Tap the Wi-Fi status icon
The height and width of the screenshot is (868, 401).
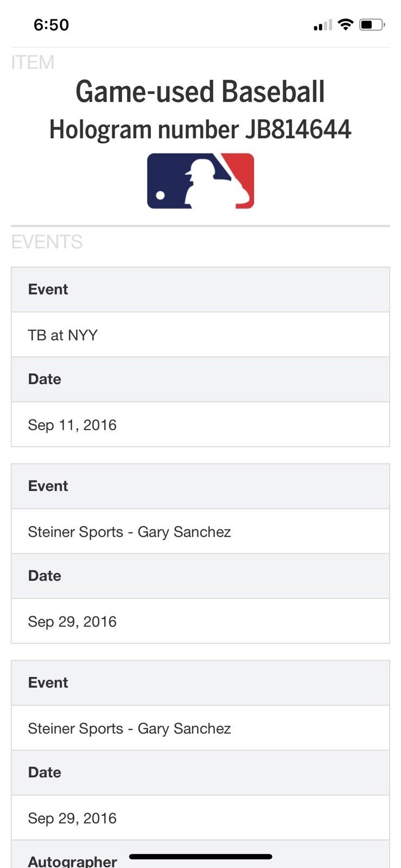(345, 24)
